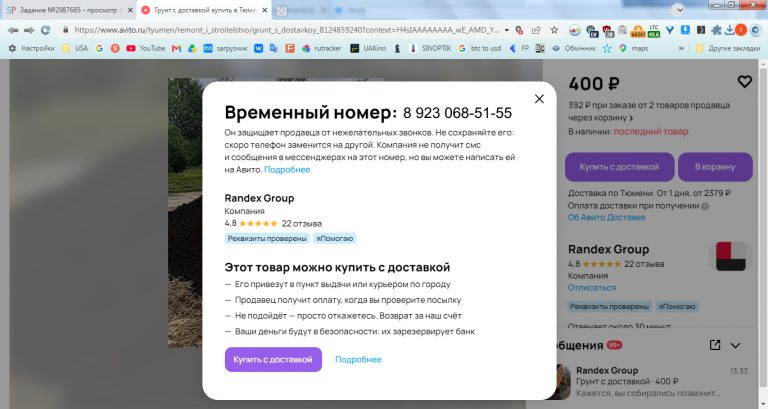Click the share page icon in address bar
Screen dimensions: 768x409
click(536, 30)
